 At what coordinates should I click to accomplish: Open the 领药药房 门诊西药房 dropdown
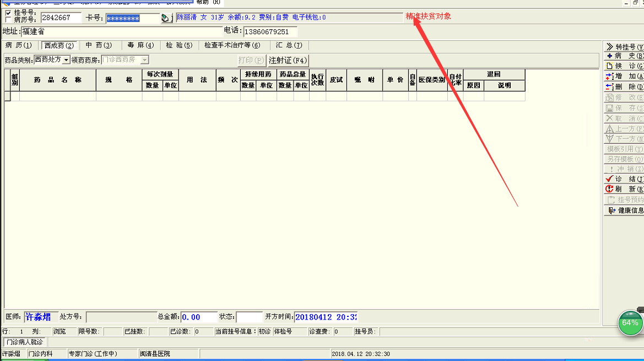[x=144, y=60]
